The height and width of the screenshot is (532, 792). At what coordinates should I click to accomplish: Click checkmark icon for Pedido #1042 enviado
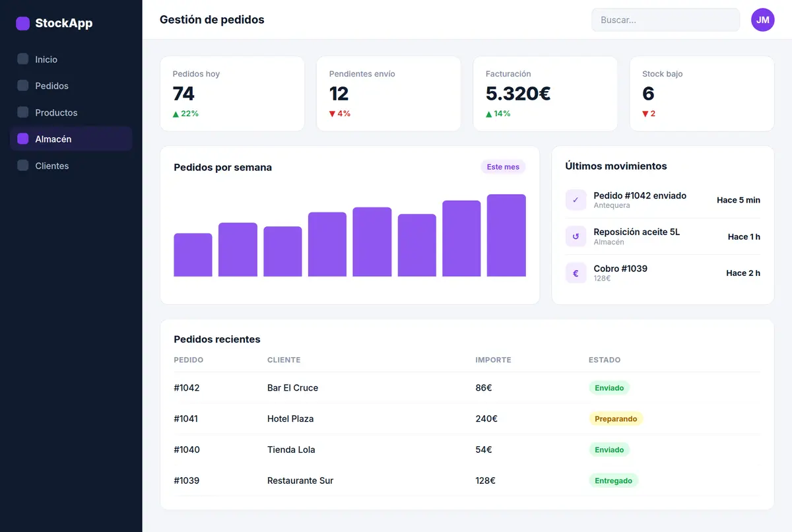pyautogui.click(x=576, y=200)
